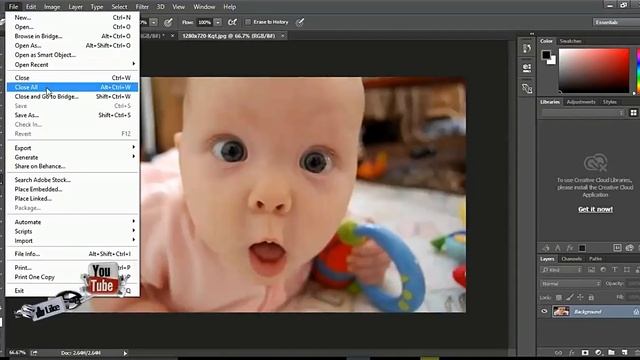This screenshot has width=640, height=360.
Task: Select Place Embedded menu item
Action: (x=72, y=189)
